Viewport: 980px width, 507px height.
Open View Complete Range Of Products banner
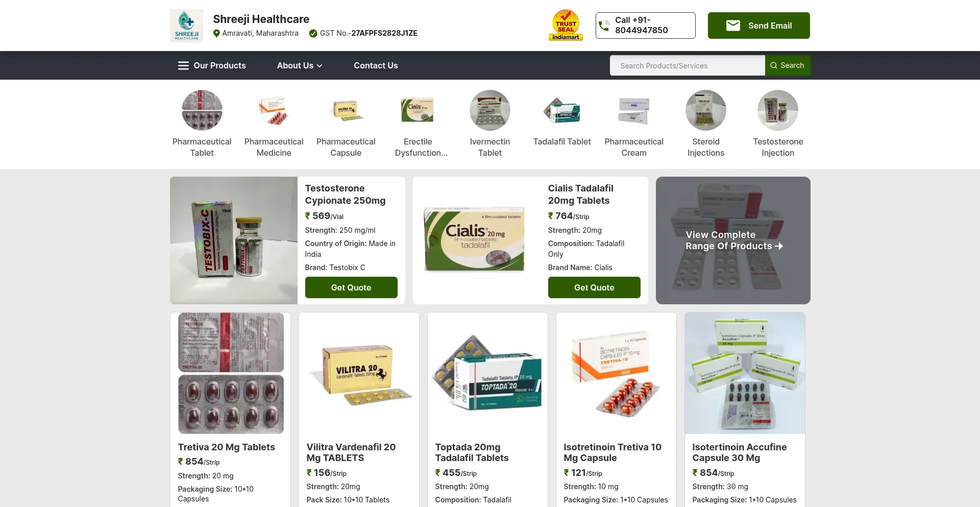(x=733, y=240)
